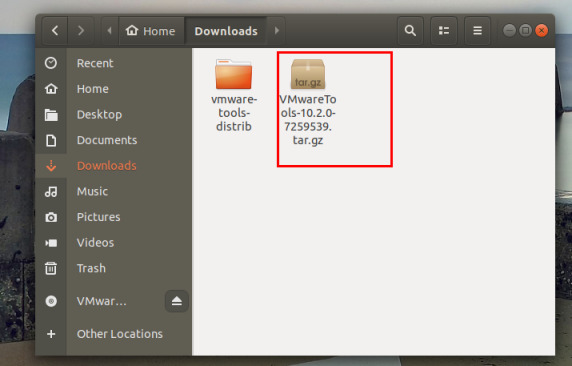Click the Home house icon in sidebar
572x366 pixels.
click(x=51, y=89)
